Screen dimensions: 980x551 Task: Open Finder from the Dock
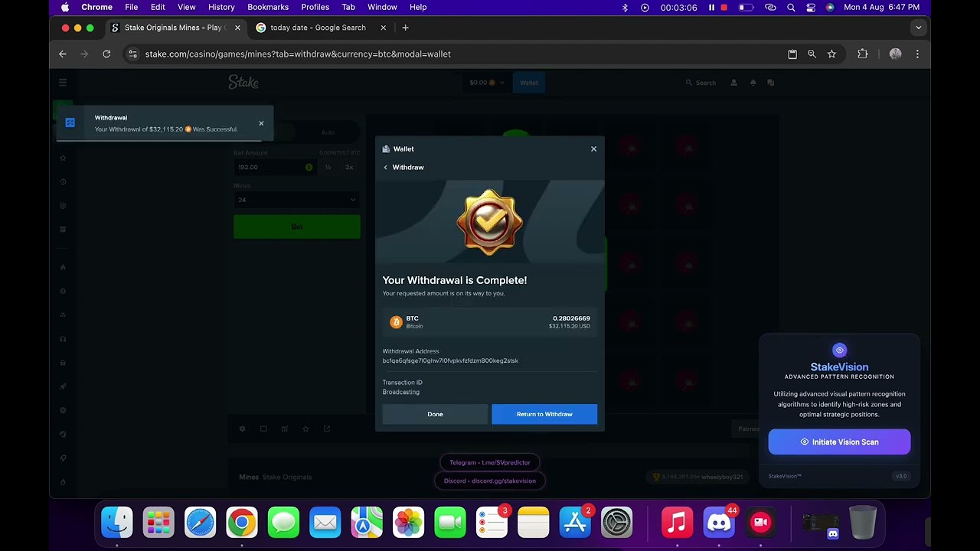pyautogui.click(x=117, y=523)
